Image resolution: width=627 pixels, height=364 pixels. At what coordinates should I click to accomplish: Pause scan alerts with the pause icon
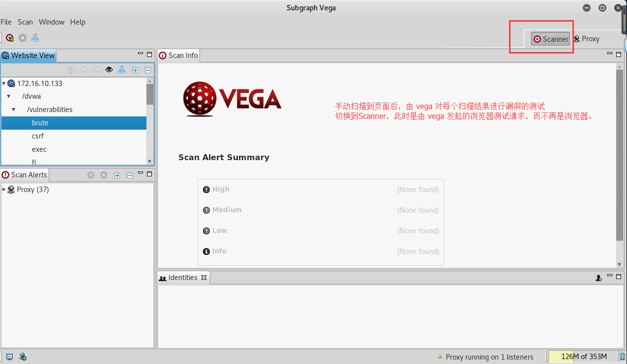91,175
